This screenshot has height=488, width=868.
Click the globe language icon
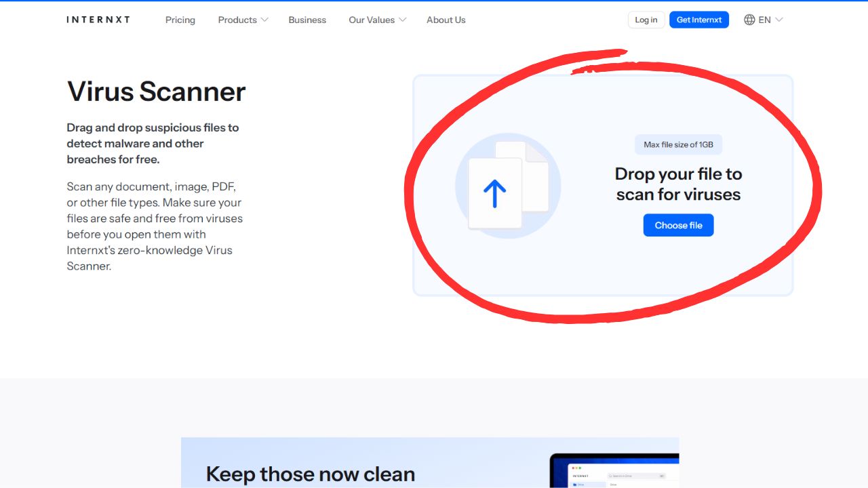tap(749, 20)
